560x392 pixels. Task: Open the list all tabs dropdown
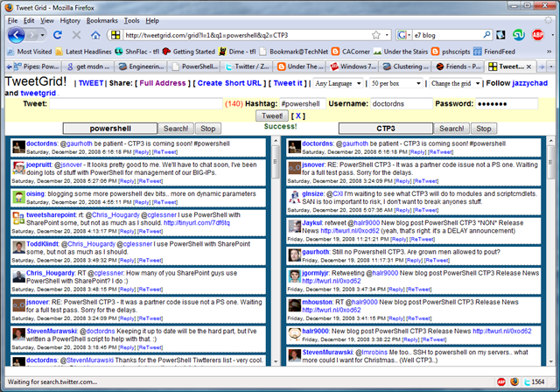[x=551, y=66]
